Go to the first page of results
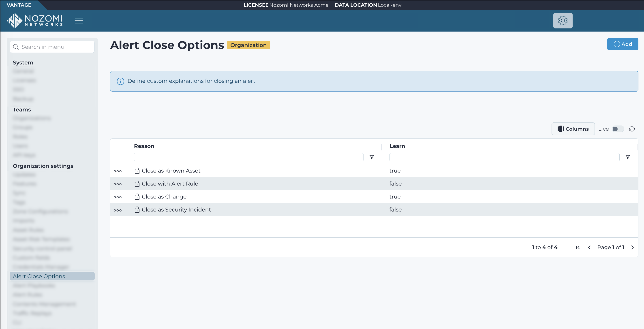This screenshot has width=644, height=329. tap(578, 248)
